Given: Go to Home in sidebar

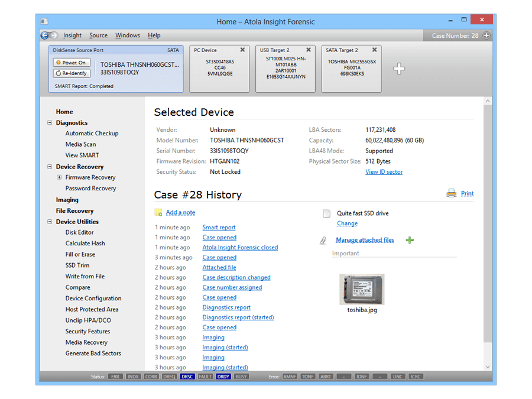Looking at the screenshot, I should click(64, 112).
